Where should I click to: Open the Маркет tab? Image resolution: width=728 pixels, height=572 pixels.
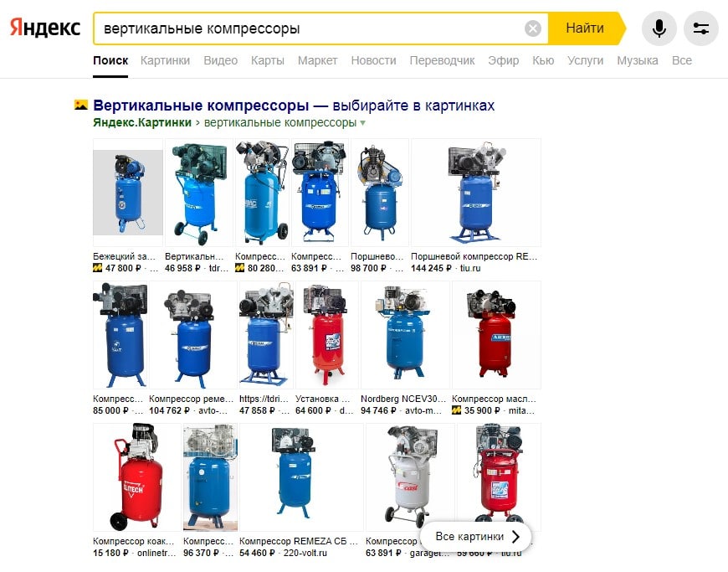coord(318,60)
